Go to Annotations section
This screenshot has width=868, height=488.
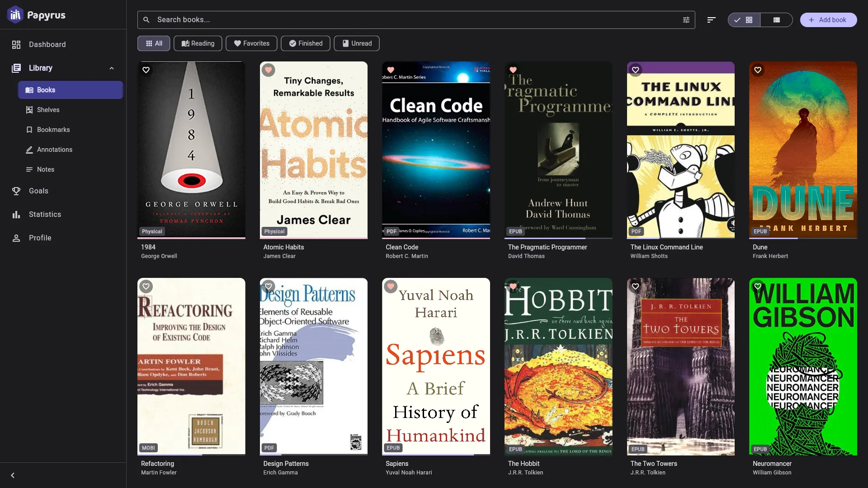pos(54,150)
